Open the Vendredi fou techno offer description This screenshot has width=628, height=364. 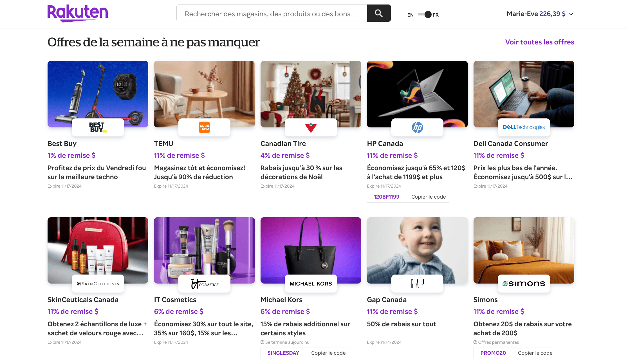(x=97, y=172)
